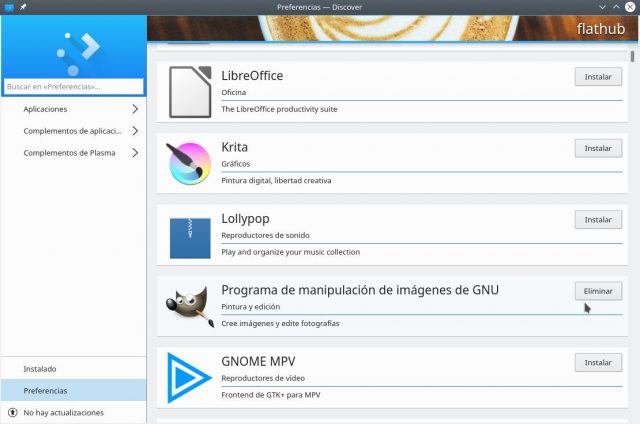640x424 pixels.
Task: Click the Krita paintbrush icon
Action: [189, 163]
